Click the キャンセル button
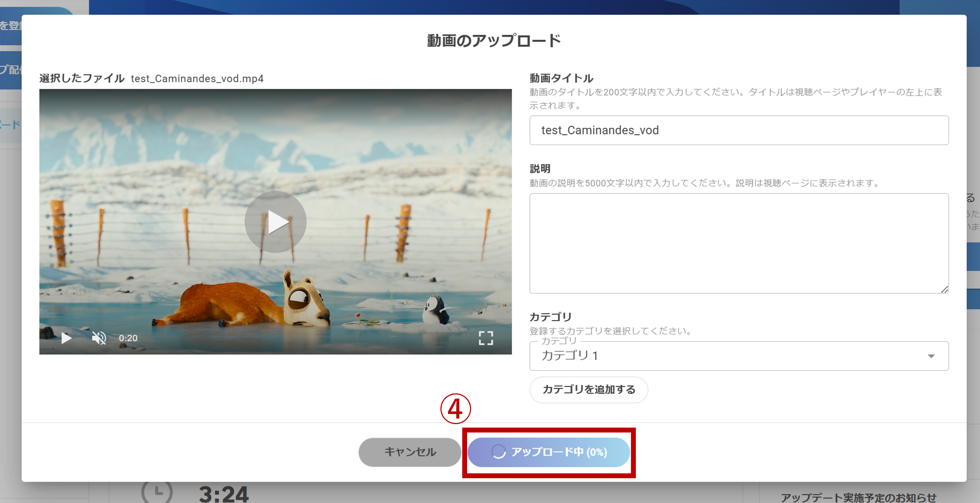Image resolution: width=980 pixels, height=503 pixels. (410, 452)
